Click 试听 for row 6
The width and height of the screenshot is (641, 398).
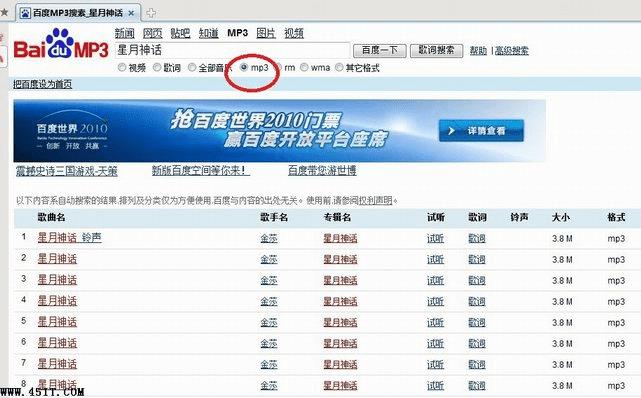(x=435, y=343)
